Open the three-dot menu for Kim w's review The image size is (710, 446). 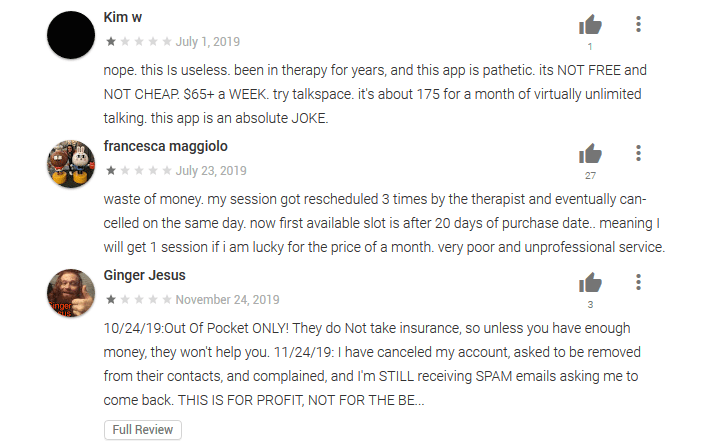point(639,25)
